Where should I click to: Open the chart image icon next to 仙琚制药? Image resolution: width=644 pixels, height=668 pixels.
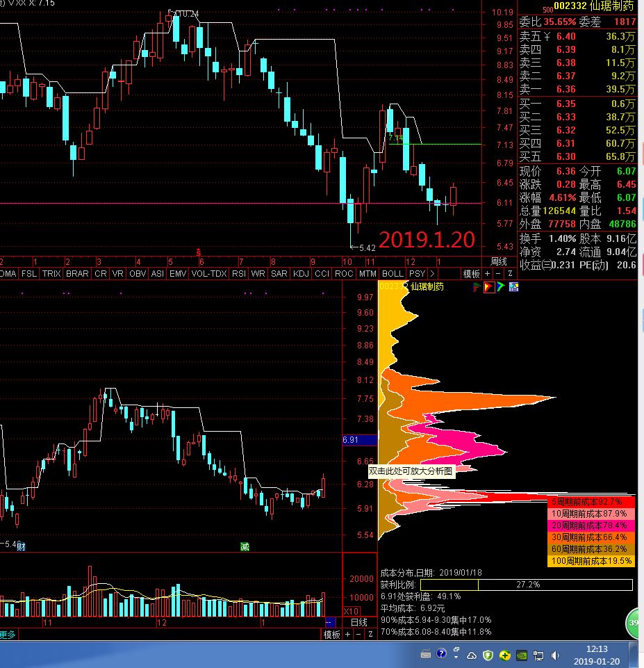513,287
